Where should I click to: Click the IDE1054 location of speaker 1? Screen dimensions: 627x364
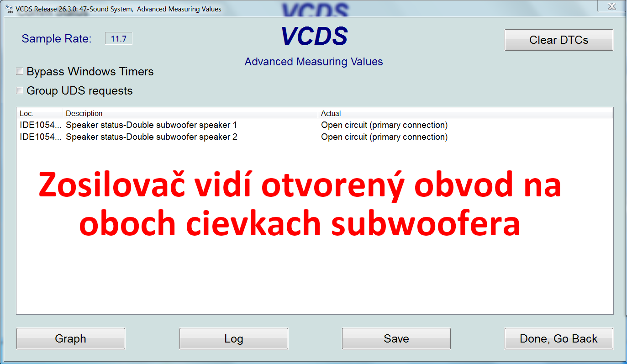(40, 125)
